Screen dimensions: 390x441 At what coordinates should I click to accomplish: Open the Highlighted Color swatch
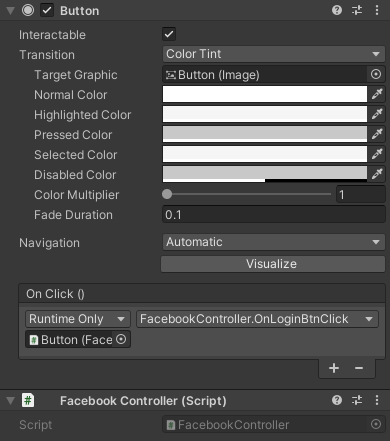coord(265,114)
